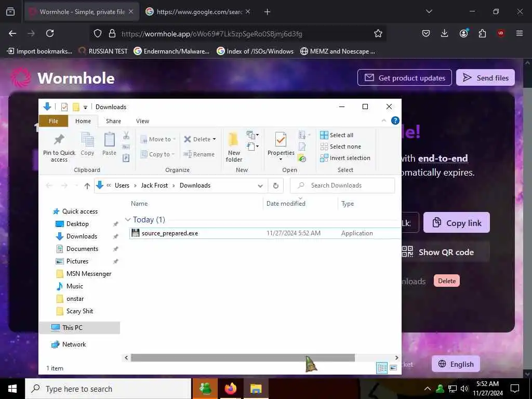Switch to the View ribbon tab

pyautogui.click(x=142, y=121)
